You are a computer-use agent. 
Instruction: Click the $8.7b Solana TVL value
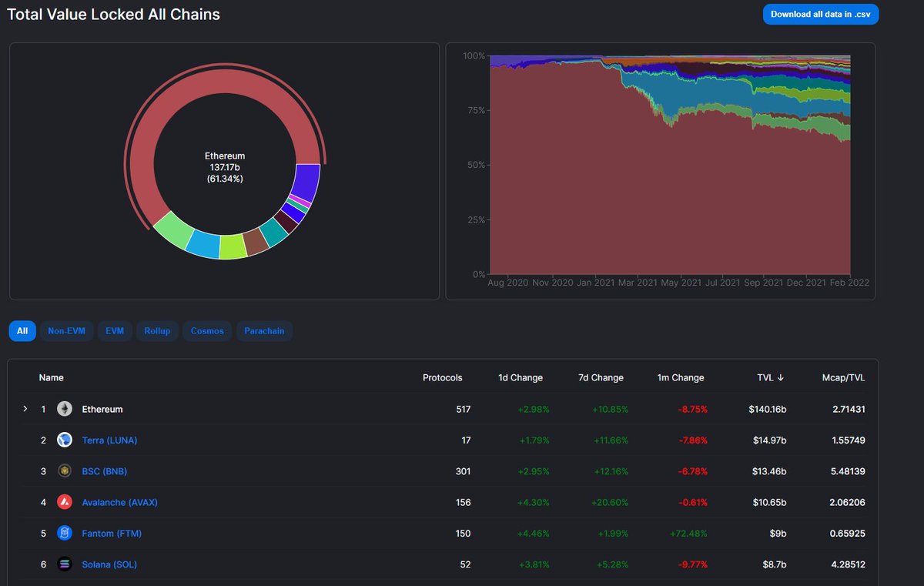click(x=774, y=564)
